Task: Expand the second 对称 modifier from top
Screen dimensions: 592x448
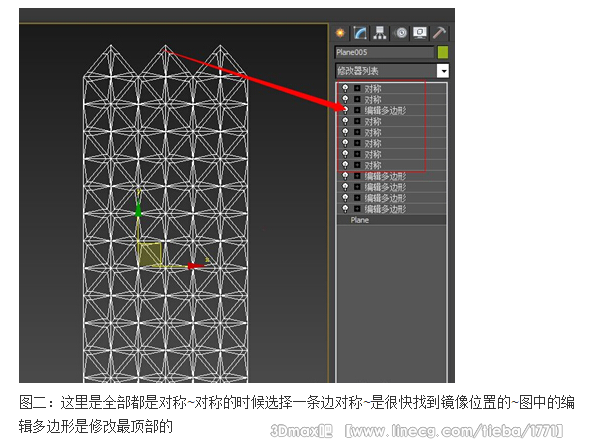Action: tap(357, 99)
